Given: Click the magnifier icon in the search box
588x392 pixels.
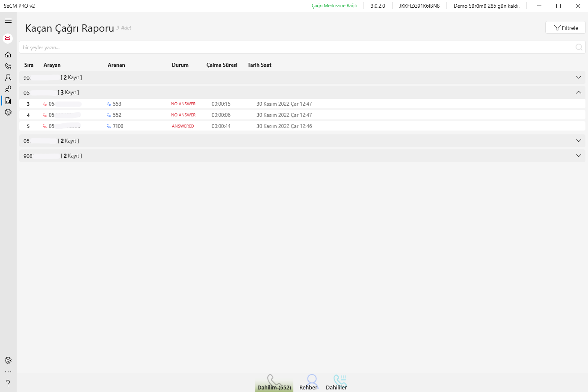Looking at the screenshot, I should 579,48.
